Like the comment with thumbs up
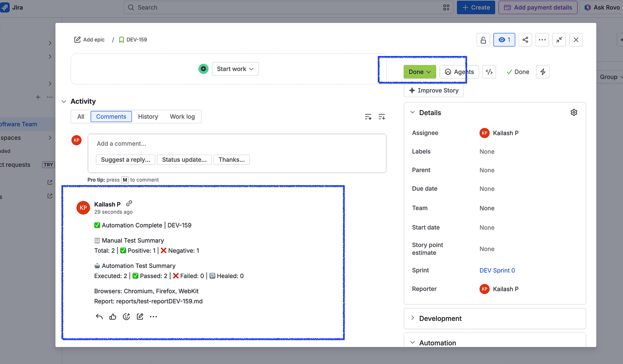The image size is (623, 364). [x=113, y=317]
